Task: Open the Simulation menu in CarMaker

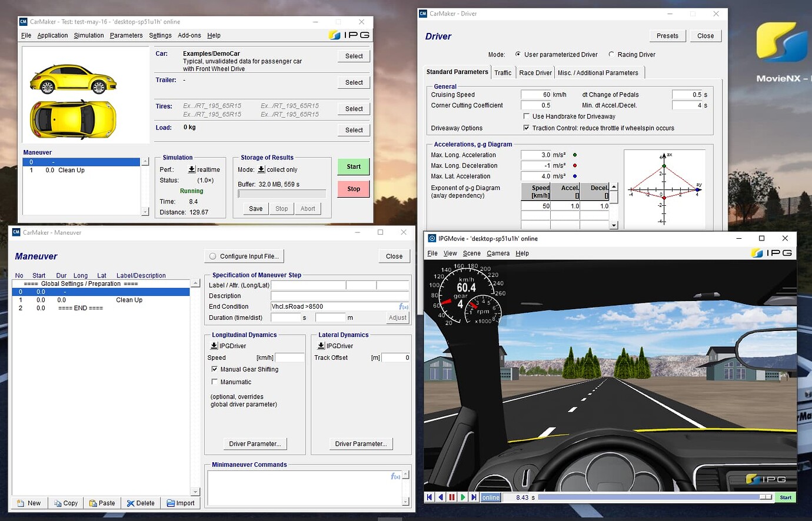Action: click(89, 35)
